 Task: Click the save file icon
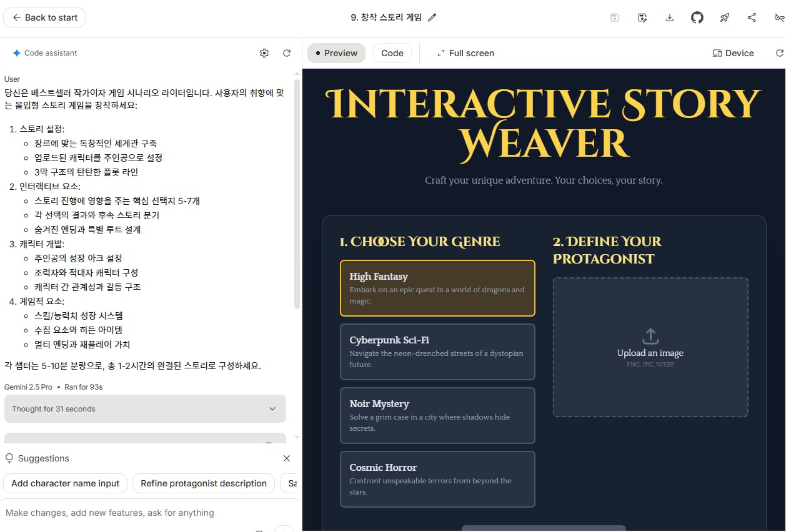pyautogui.click(x=614, y=17)
